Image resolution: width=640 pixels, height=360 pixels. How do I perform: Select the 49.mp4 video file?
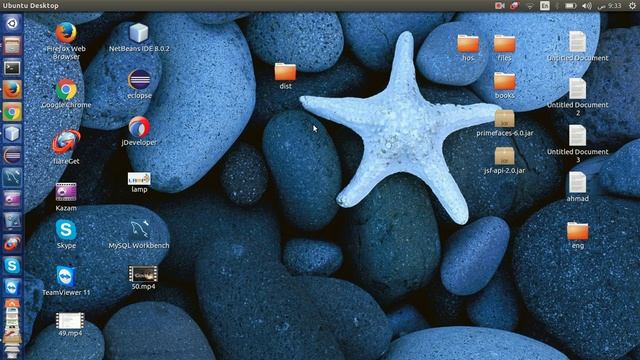[x=70, y=320]
